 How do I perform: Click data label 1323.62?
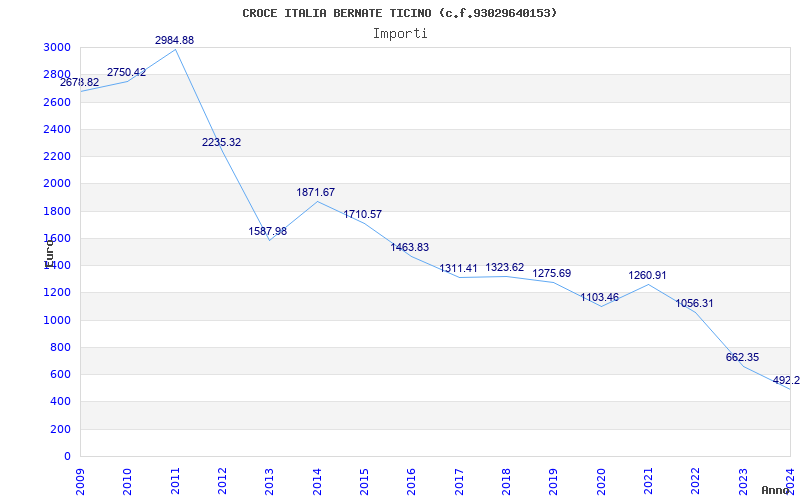click(x=505, y=267)
